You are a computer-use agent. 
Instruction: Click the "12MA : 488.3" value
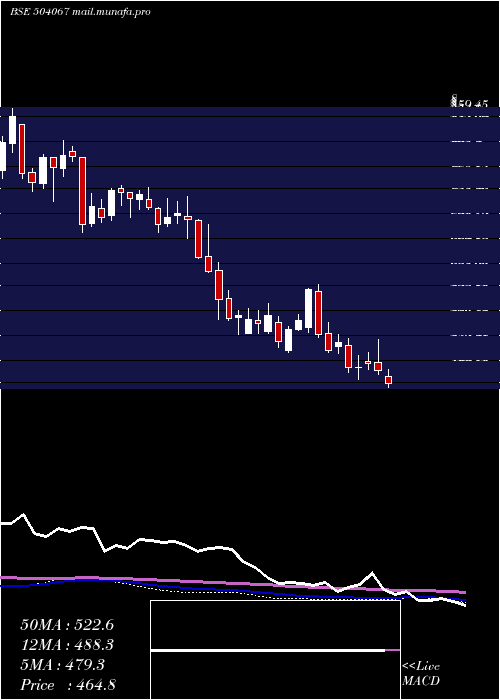(x=67, y=645)
